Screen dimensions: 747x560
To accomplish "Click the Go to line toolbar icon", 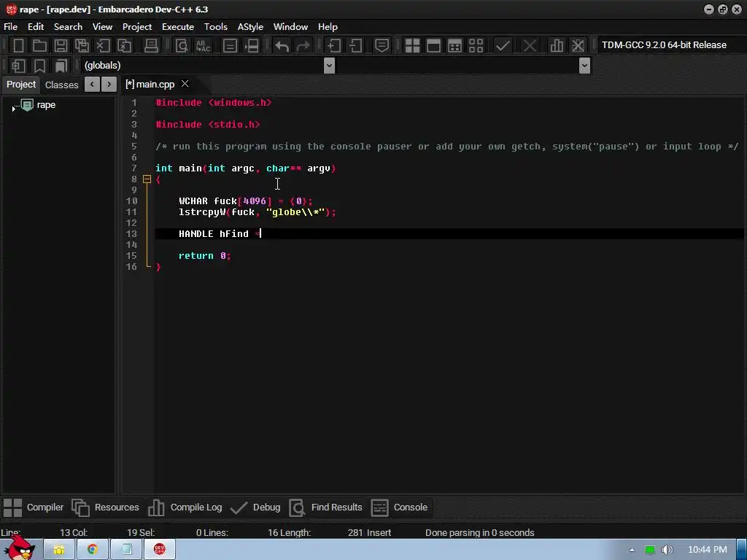I will coord(230,46).
